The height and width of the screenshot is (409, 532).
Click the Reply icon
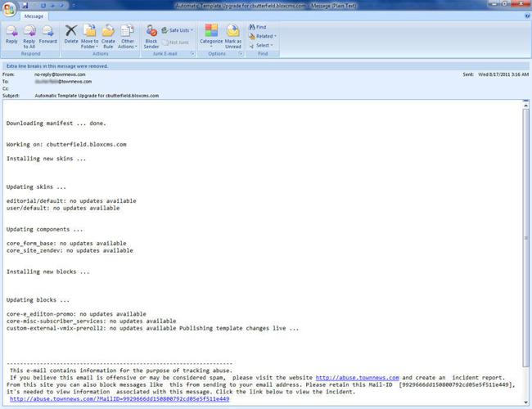(x=11, y=34)
